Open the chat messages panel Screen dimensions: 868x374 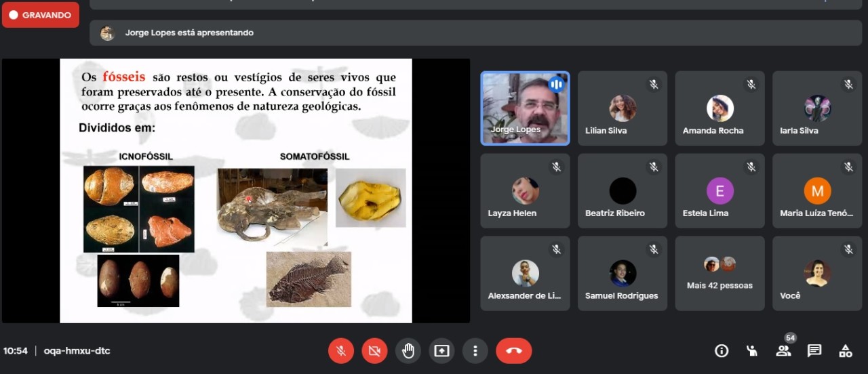click(814, 351)
